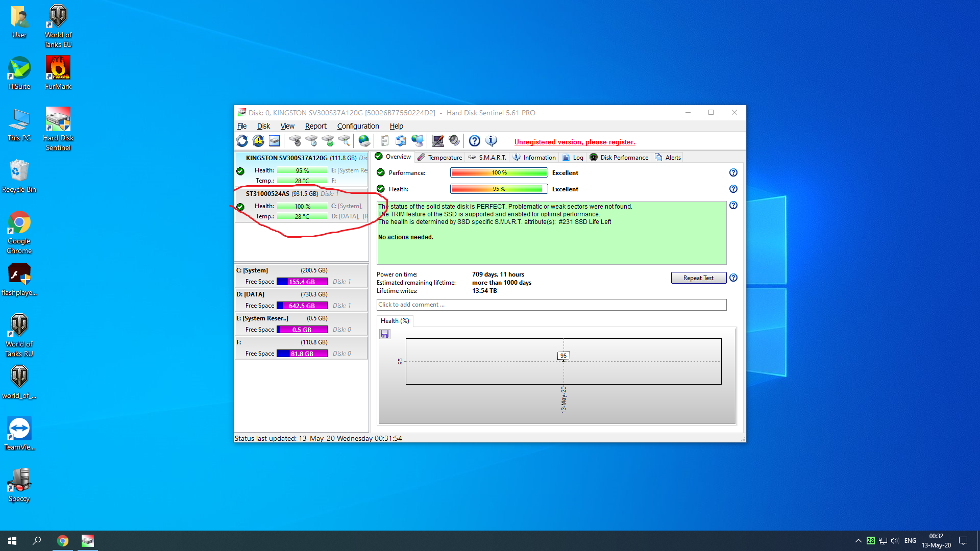980x551 pixels.
Task: Open the Configuration menu
Action: (358, 126)
